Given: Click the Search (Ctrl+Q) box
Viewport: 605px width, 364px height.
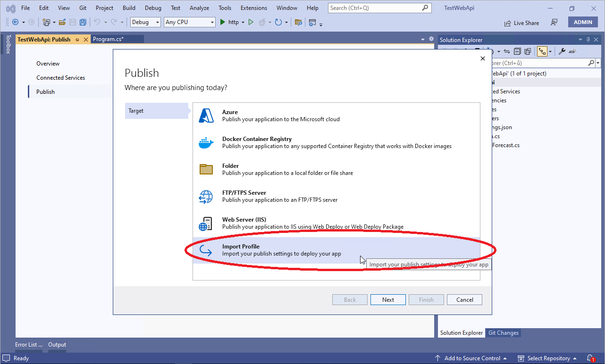Looking at the screenshot, I should pos(380,8).
